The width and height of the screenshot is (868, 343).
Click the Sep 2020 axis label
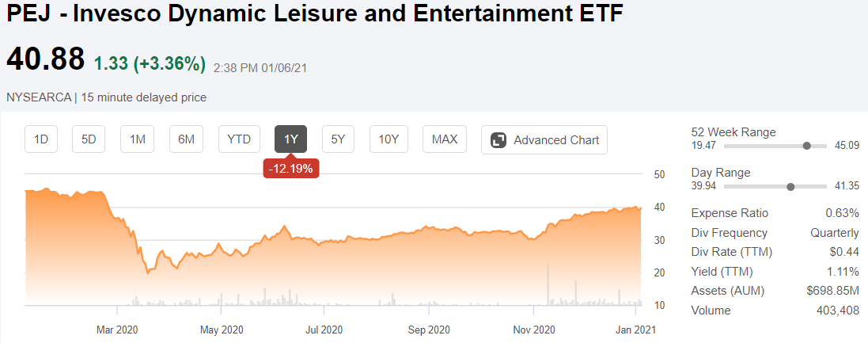tap(429, 330)
